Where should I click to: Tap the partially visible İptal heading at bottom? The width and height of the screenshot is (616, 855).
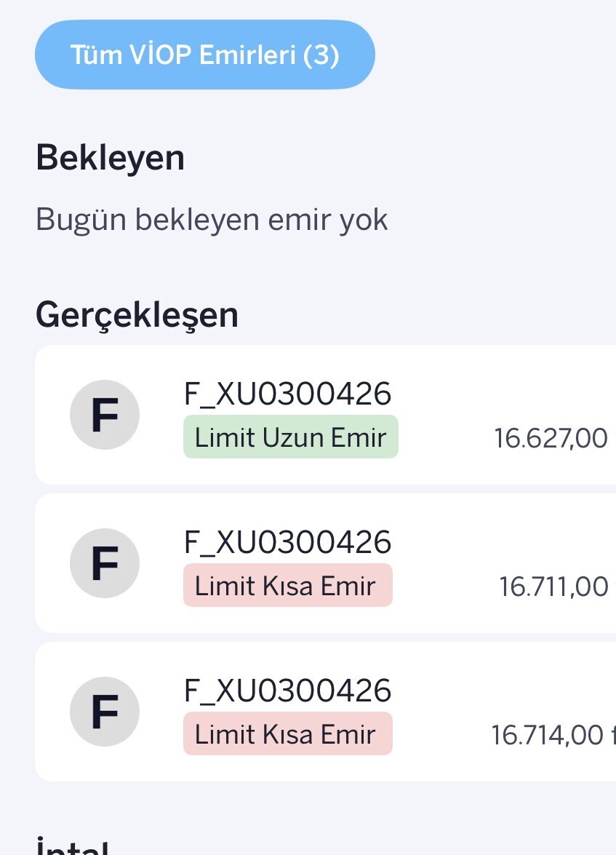pyautogui.click(x=73, y=847)
